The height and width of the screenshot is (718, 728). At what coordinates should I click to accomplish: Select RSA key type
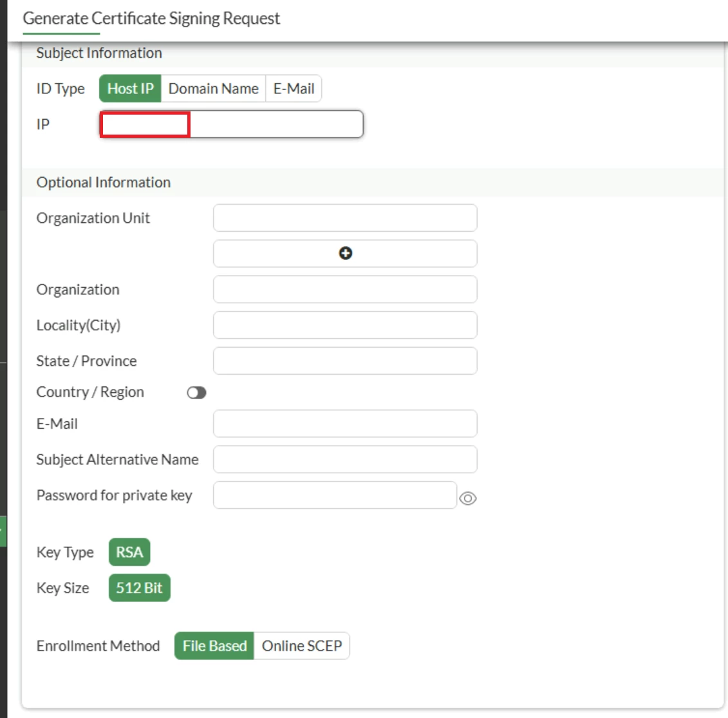tap(129, 553)
